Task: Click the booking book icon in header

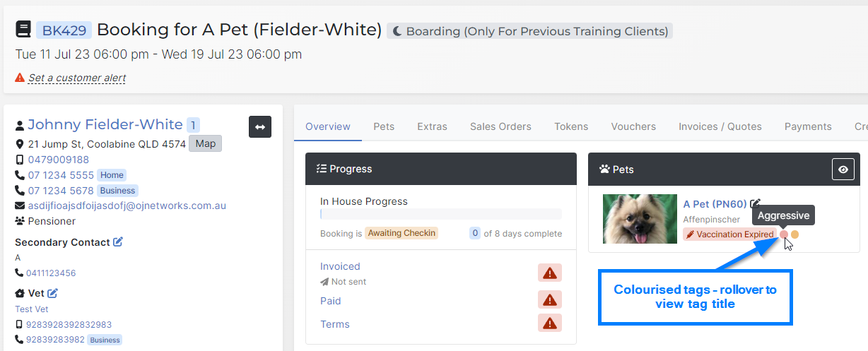Action: (x=23, y=30)
